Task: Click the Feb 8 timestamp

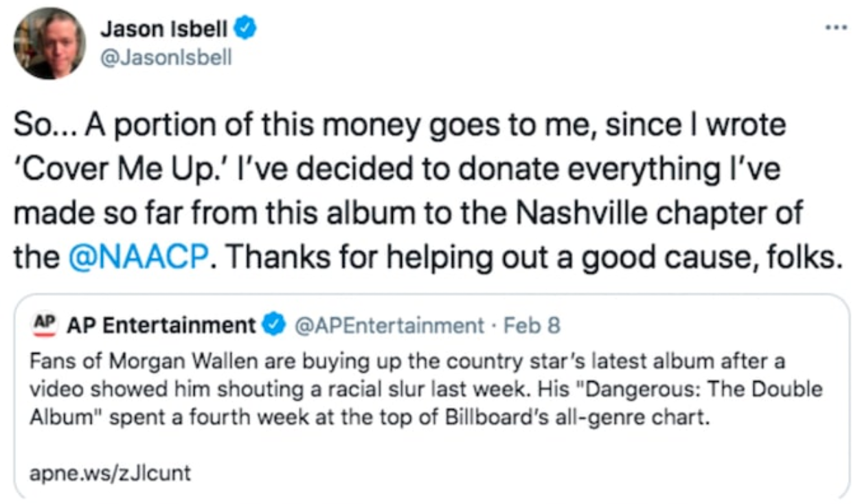Action: 532,325
